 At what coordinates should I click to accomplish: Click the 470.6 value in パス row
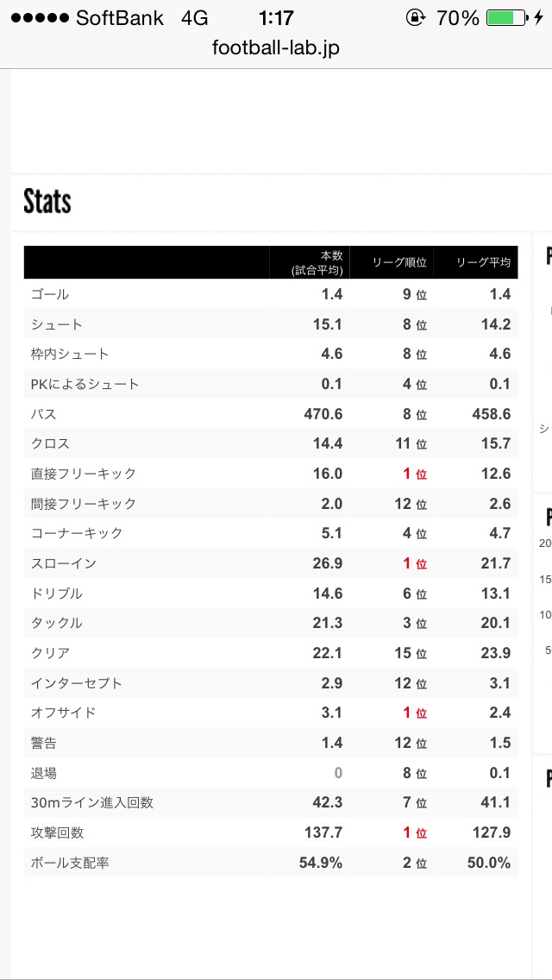pyautogui.click(x=323, y=414)
